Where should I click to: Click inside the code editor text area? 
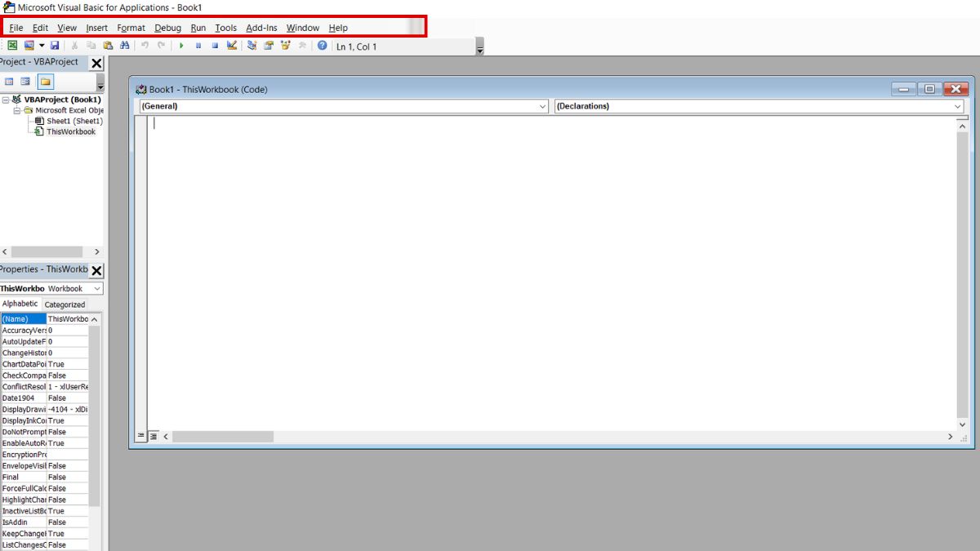click(551, 273)
